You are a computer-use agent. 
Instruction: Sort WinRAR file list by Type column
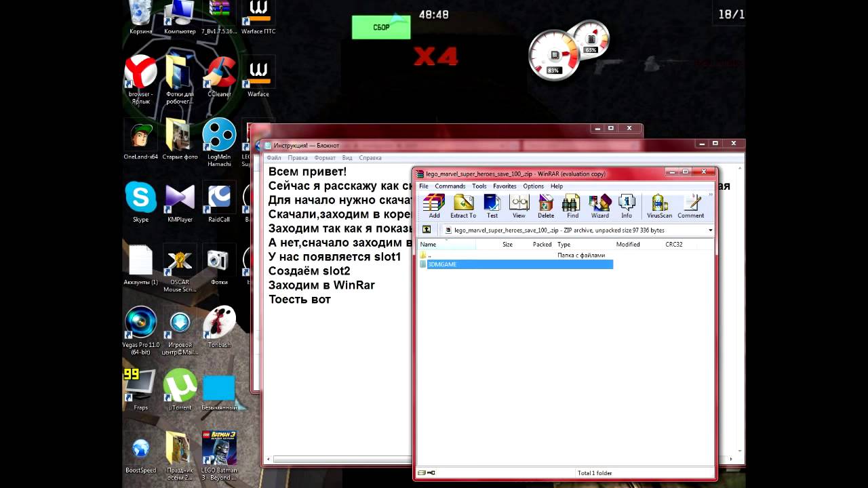584,245
